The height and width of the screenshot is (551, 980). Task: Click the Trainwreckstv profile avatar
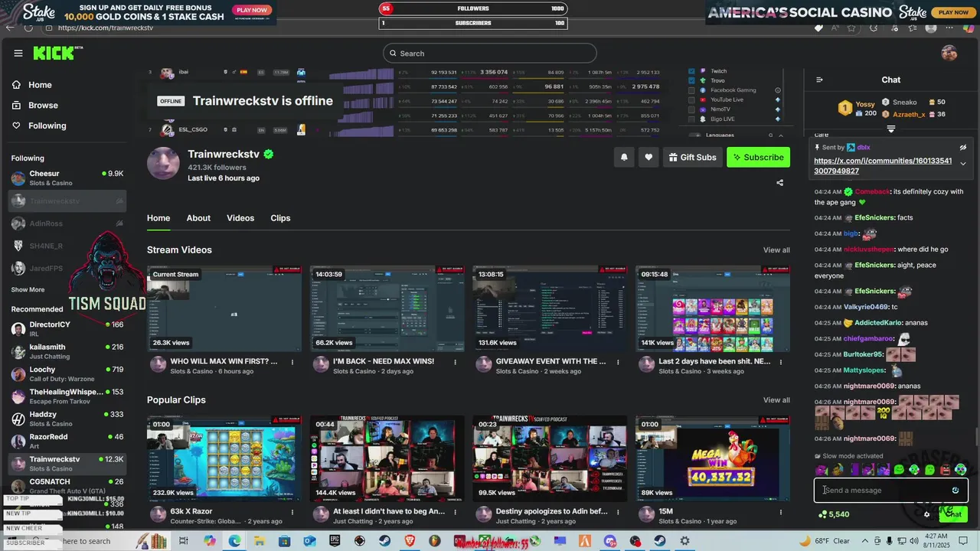coord(163,164)
